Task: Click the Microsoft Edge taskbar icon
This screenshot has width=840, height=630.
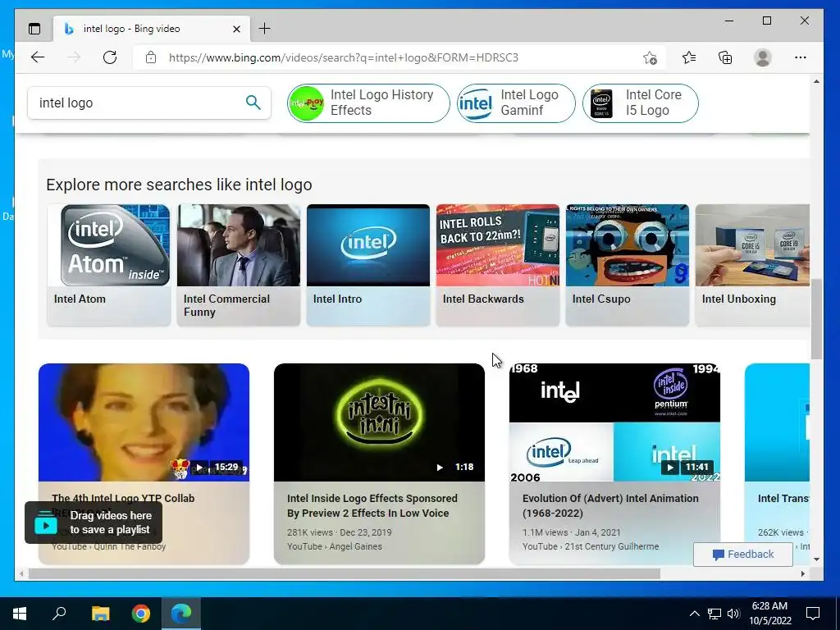Action: pos(181,614)
